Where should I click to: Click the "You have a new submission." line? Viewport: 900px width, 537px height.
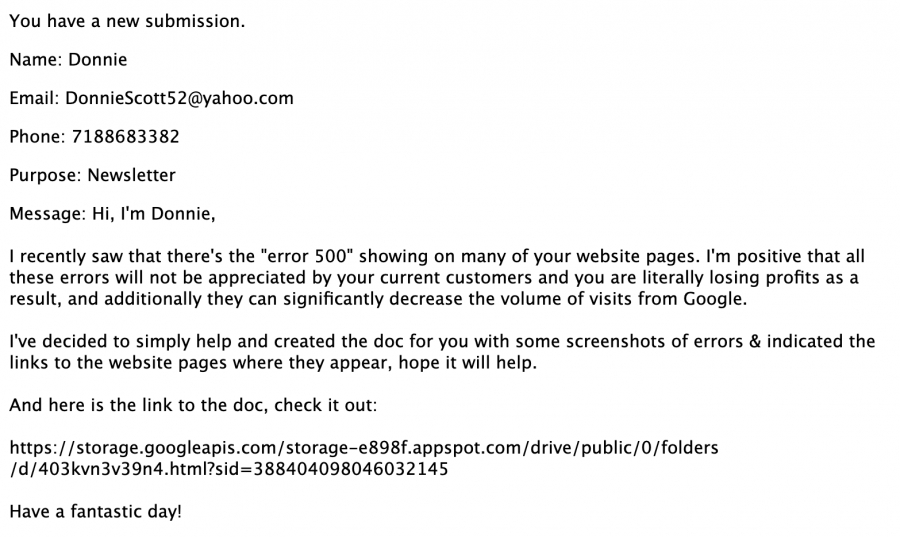point(127,21)
